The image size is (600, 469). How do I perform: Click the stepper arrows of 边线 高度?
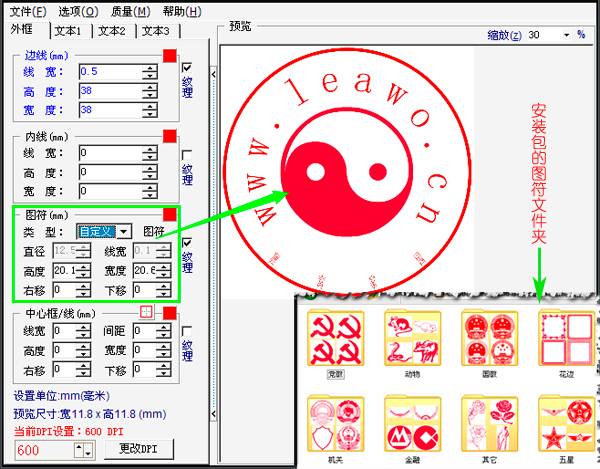click(150, 91)
